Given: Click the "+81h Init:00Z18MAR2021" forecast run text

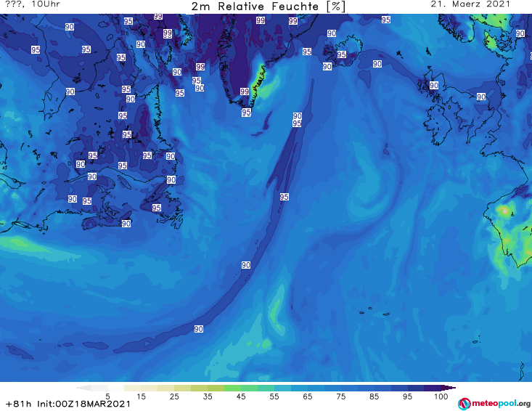Looking at the screenshot, I should click(68, 404).
